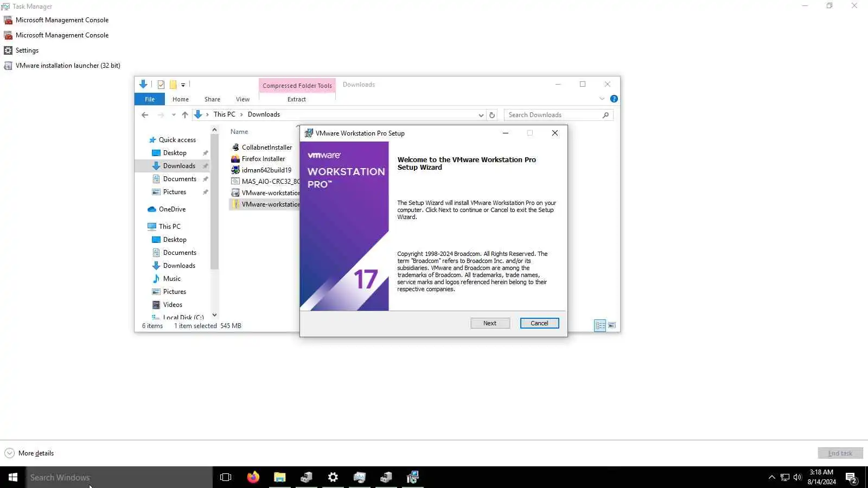This screenshot has height=488, width=868.
Task: Click the search magnifier icon in Explorer
Action: (605, 115)
